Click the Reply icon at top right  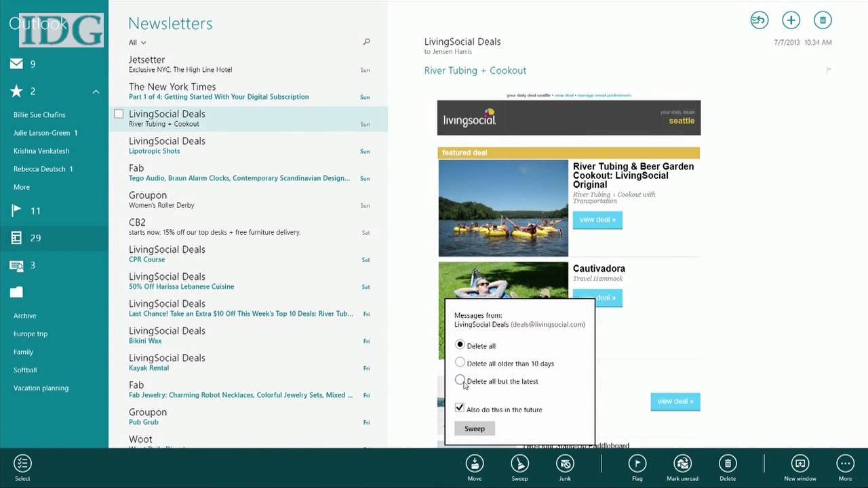pos(759,20)
